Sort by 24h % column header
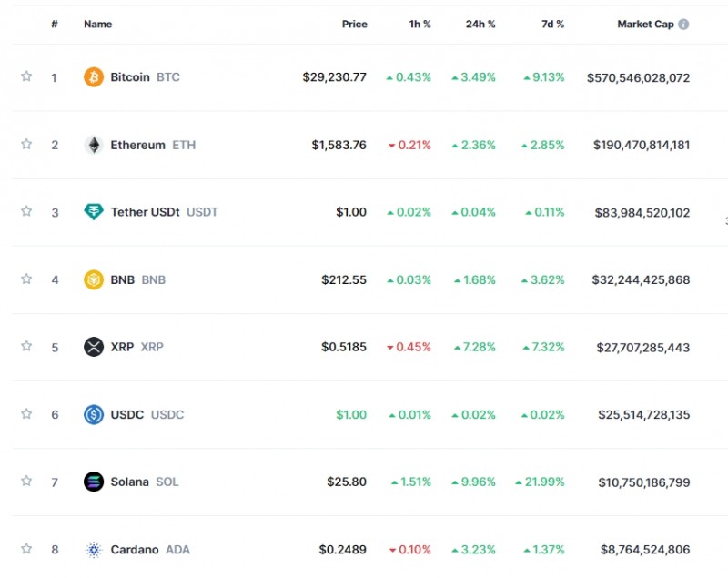 click(479, 25)
